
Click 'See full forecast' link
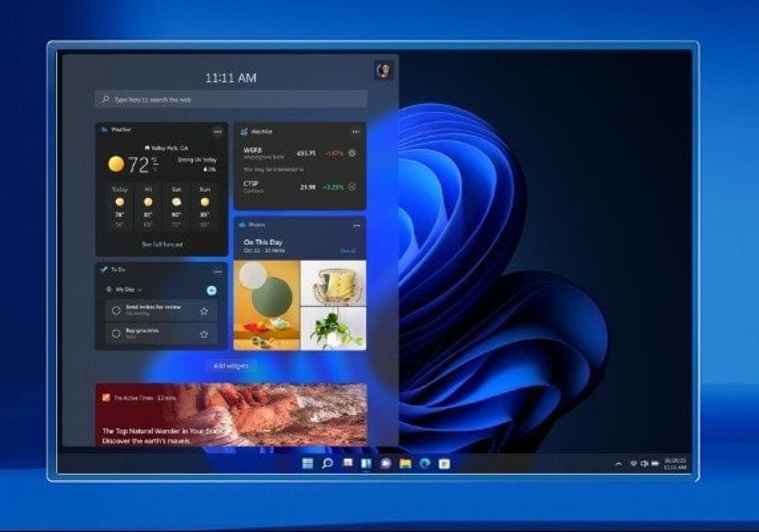(162, 245)
